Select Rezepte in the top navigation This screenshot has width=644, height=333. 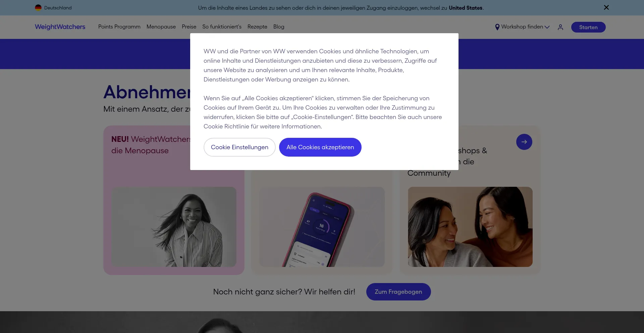257,27
